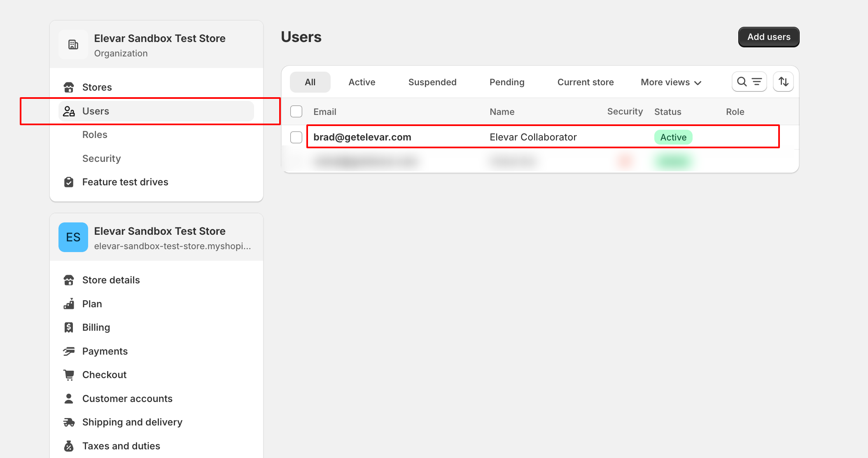Select the checkbox on the blurred user row
The height and width of the screenshot is (458, 868).
[x=296, y=161]
